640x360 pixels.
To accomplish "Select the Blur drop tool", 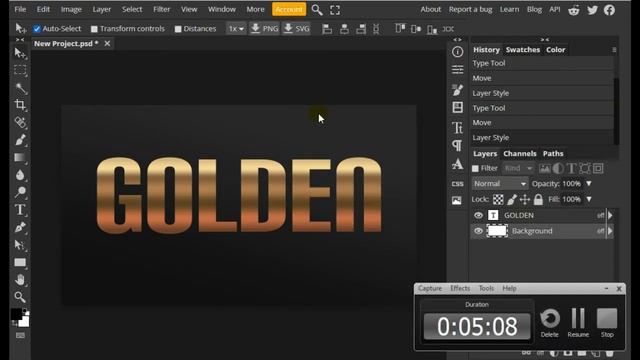I will [x=20, y=175].
